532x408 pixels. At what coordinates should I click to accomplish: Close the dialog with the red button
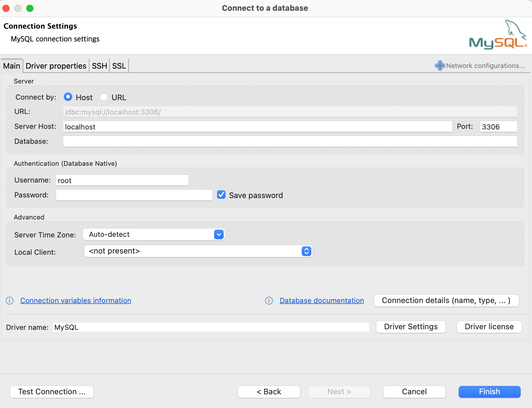click(6, 8)
